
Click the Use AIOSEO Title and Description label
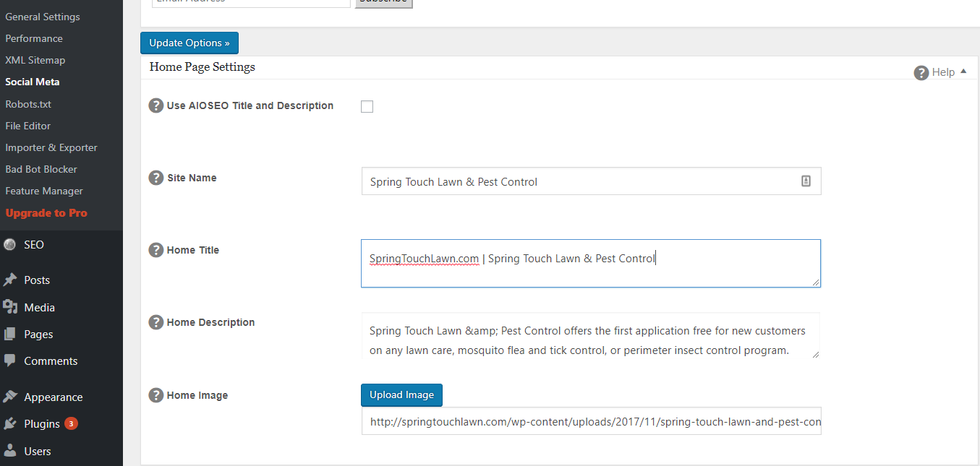(250, 105)
